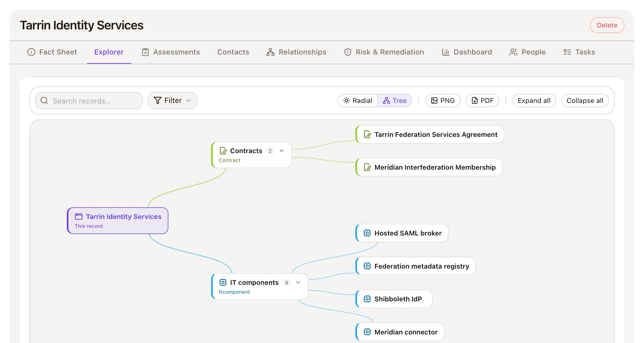Click the Dashboard bar chart icon

click(446, 52)
